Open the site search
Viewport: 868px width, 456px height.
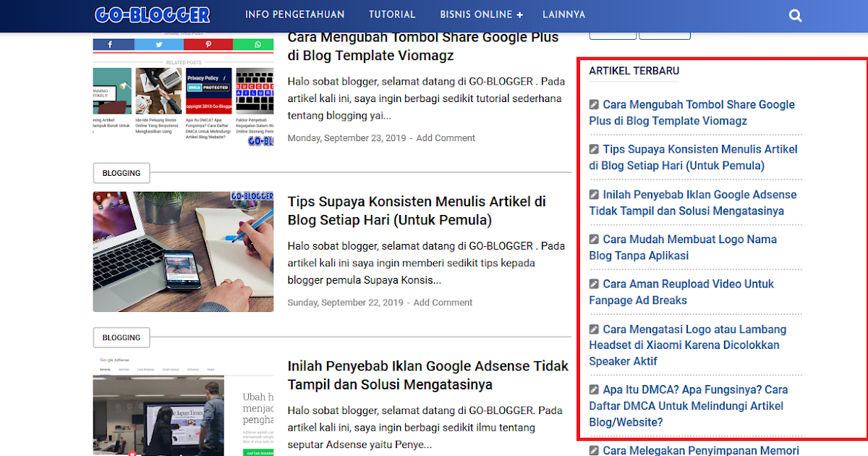coord(795,14)
